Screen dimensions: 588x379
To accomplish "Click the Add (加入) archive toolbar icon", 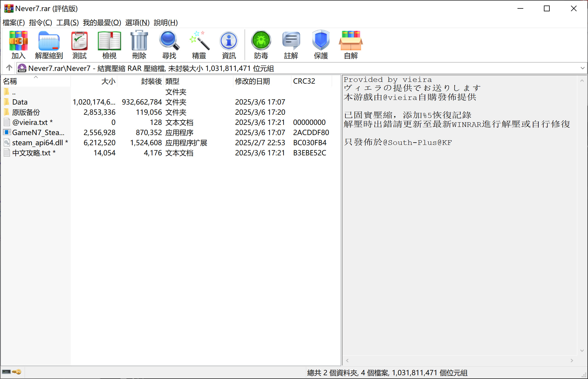I will pos(18,44).
